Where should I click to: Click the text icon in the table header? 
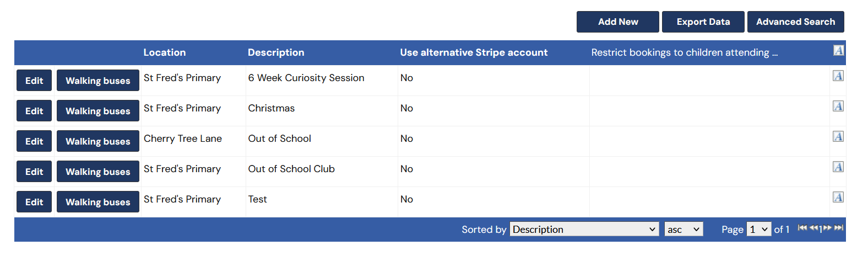point(838,51)
